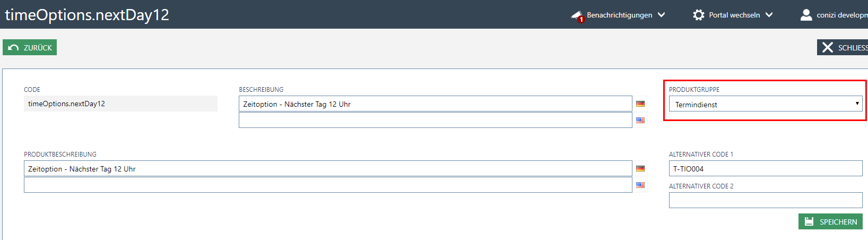Open the conizi developer account menu

(841, 15)
